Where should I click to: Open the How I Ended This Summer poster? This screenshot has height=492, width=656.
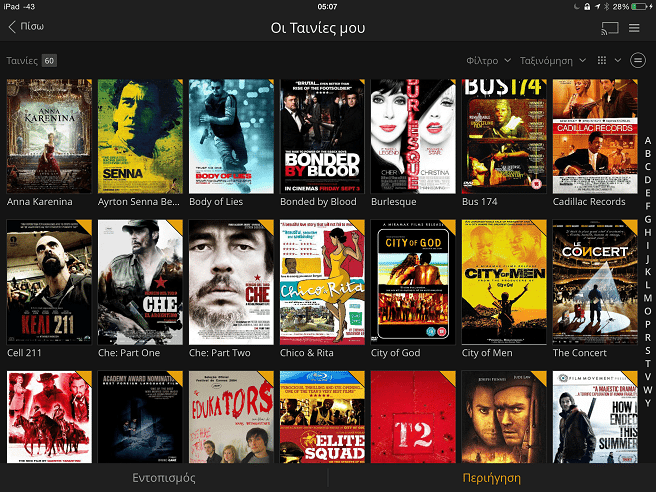pos(595,417)
